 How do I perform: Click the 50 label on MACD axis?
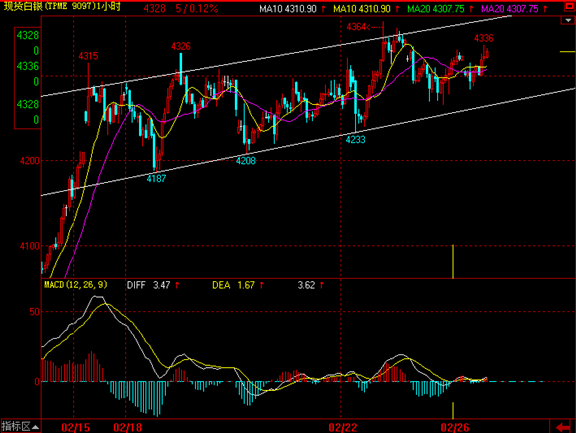pos(35,312)
